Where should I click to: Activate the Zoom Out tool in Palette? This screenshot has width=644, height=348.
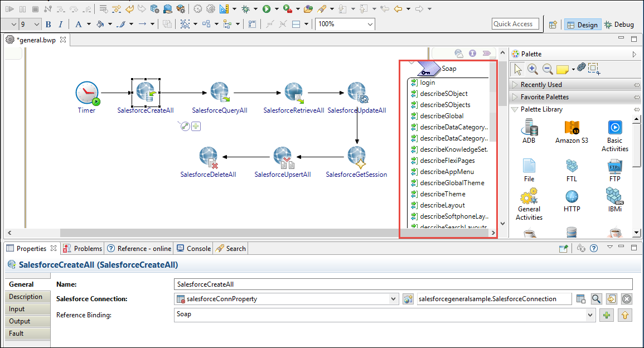(x=548, y=69)
